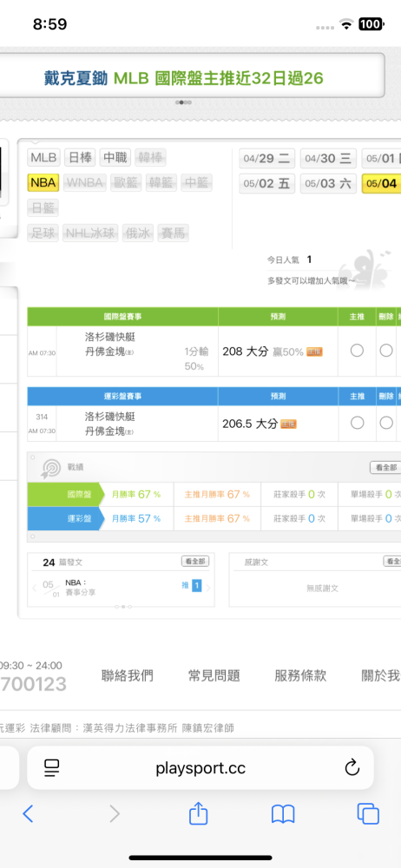This screenshot has width=401, height=868.
Task: Choose date 05/03 六
Action: coord(328,183)
